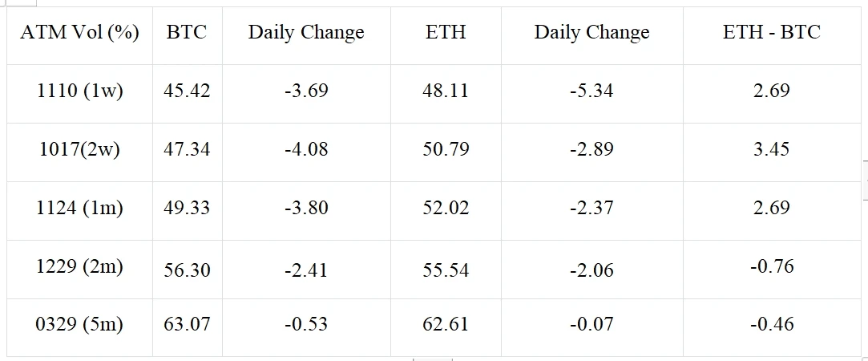The image size is (868, 361).
Task: Click the ETH - BTC column header
Action: [x=771, y=32]
